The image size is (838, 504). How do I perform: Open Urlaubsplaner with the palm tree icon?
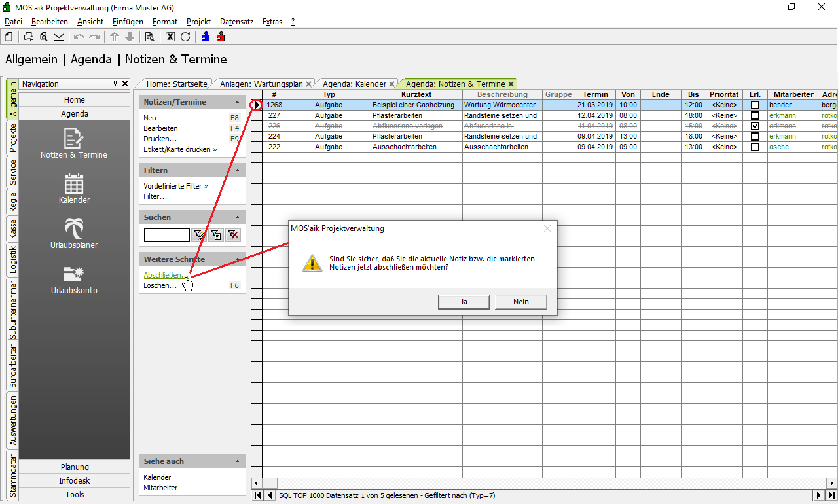click(74, 234)
